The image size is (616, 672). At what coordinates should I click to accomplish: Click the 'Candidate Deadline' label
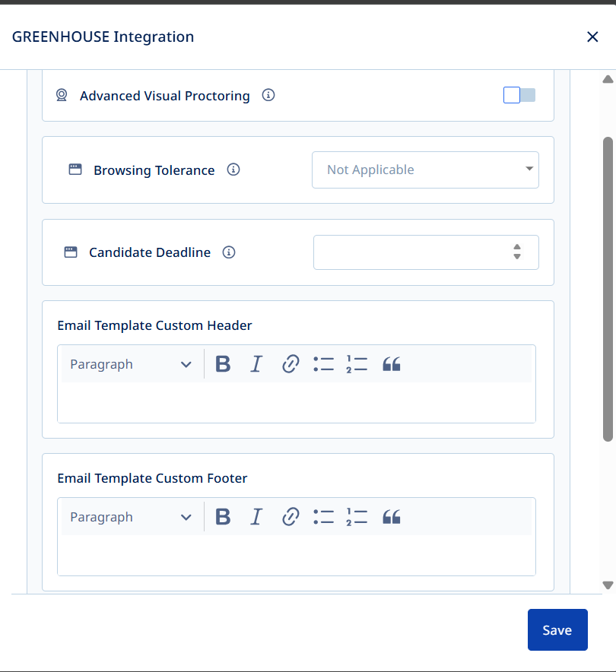150,252
